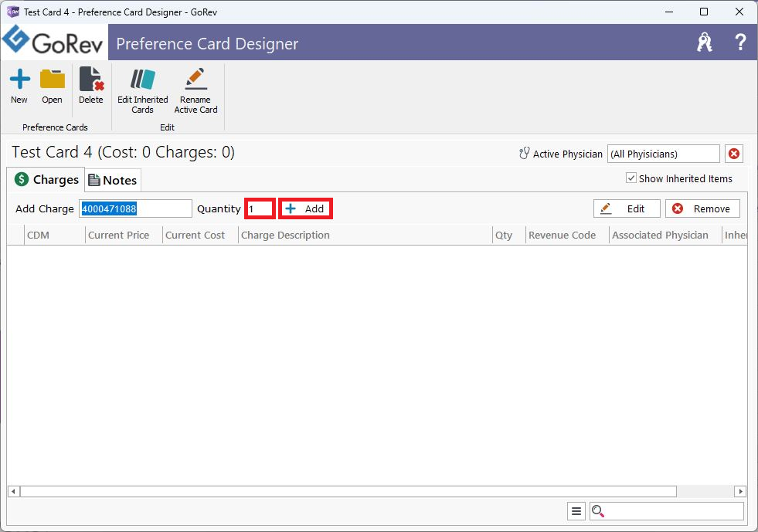Open the keys security icon in header
Screen dimensions: 758x532
coord(705,42)
